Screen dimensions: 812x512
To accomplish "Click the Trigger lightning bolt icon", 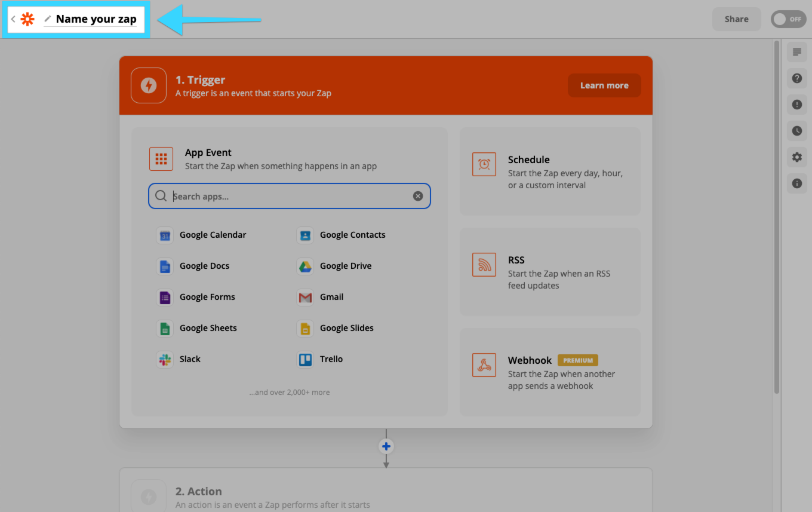I will (x=149, y=85).
